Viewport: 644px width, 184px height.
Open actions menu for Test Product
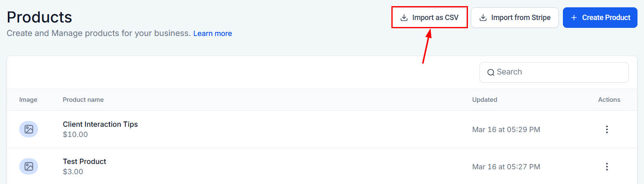point(607,166)
